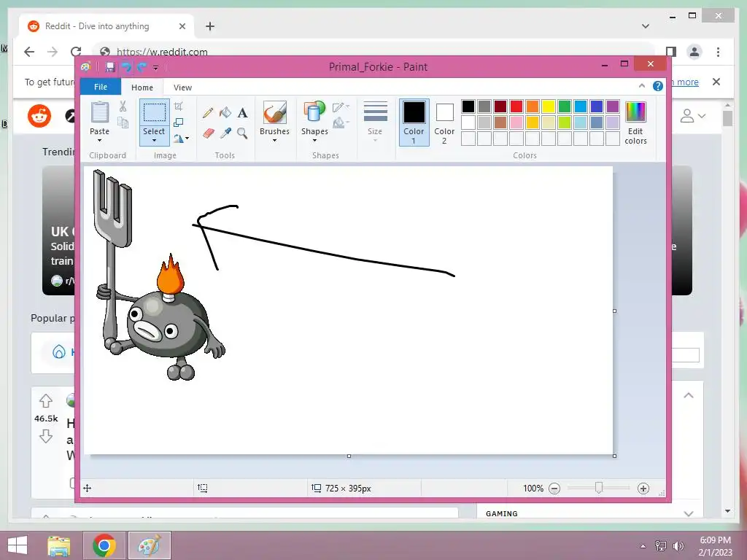The height and width of the screenshot is (560, 747).
Task: Click the Paste clipboard icon
Action: [x=99, y=112]
